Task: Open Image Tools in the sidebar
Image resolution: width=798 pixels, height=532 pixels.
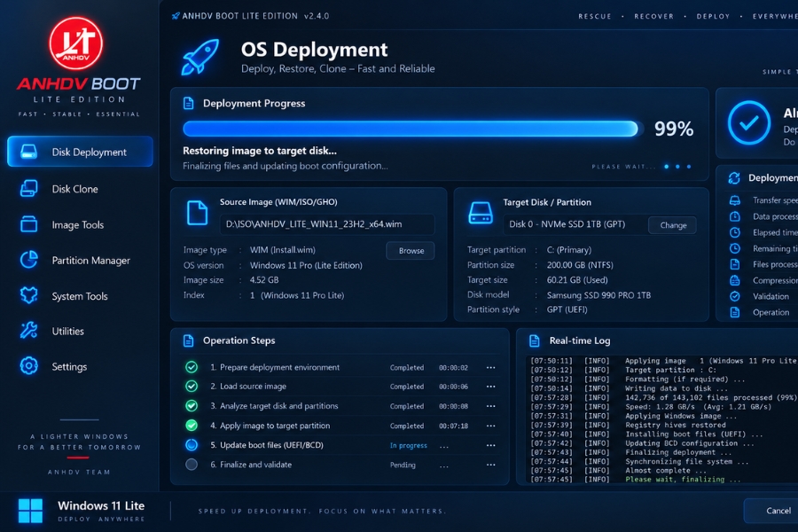Action: coord(77,224)
